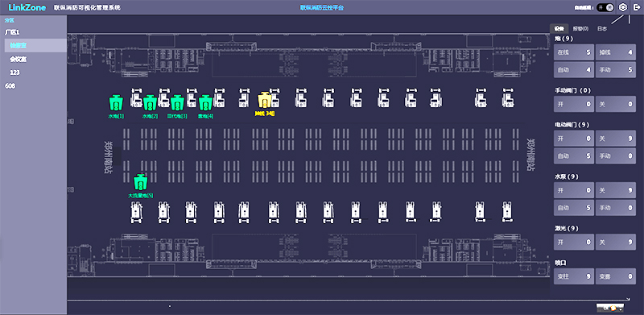Select green cannon device labeled [3]
The image size is (644, 315).
pos(177,102)
